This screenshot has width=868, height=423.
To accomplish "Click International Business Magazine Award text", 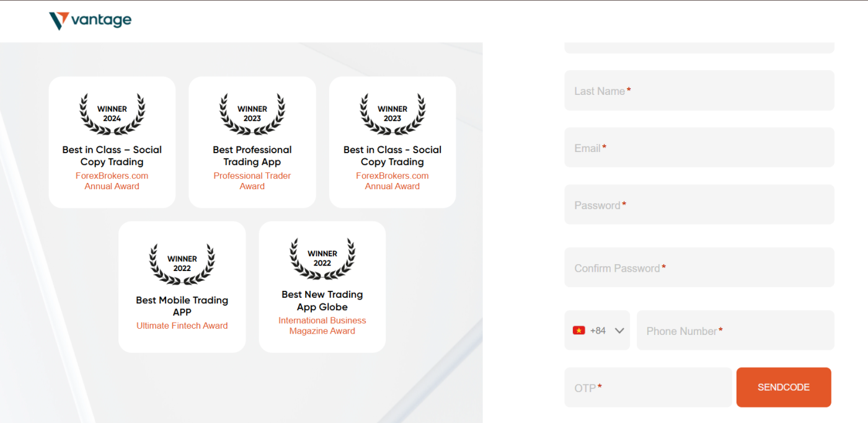I will 322,326.
